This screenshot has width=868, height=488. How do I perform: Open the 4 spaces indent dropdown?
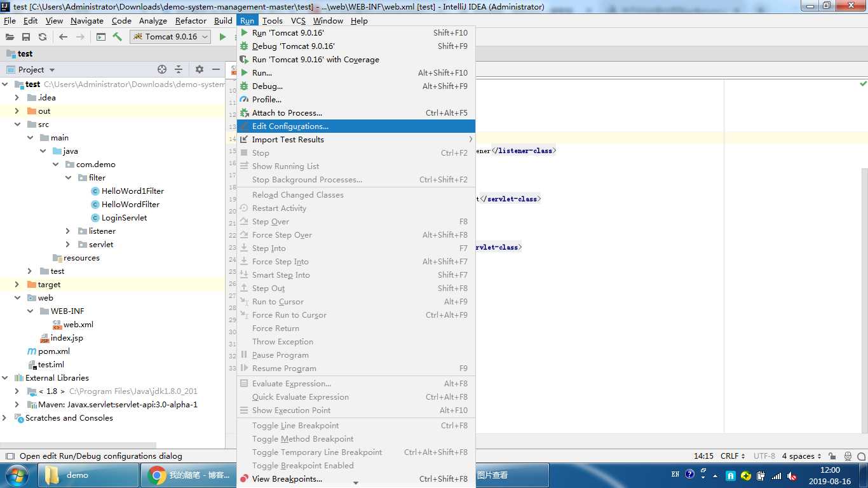(801, 456)
